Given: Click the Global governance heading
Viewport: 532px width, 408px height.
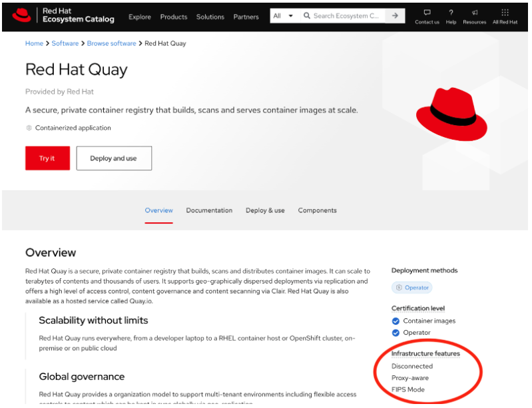Looking at the screenshot, I should pyautogui.click(x=82, y=377).
